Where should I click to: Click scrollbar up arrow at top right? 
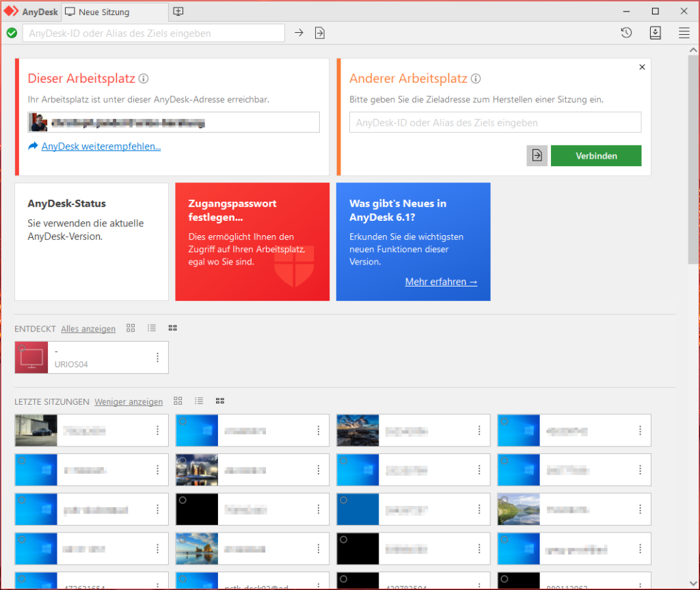(693, 50)
